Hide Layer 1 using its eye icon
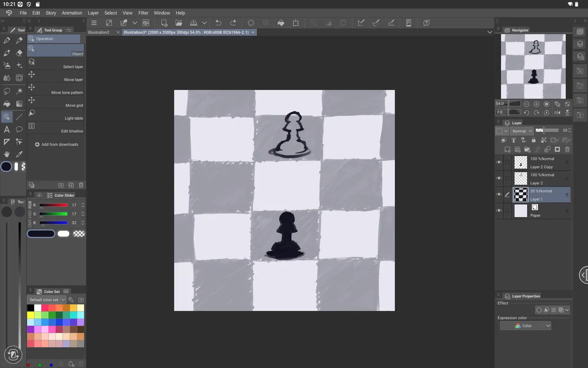This screenshot has width=588, height=368. (499, 194)
